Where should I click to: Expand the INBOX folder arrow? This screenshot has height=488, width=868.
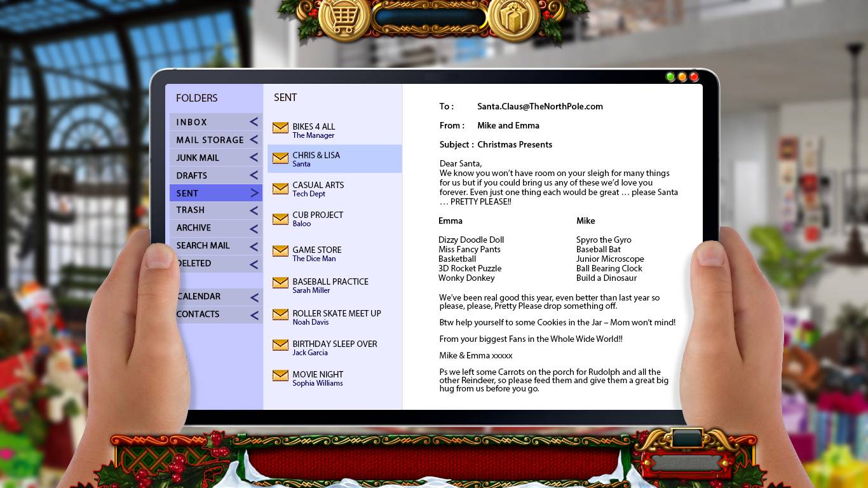click(254, 122)
